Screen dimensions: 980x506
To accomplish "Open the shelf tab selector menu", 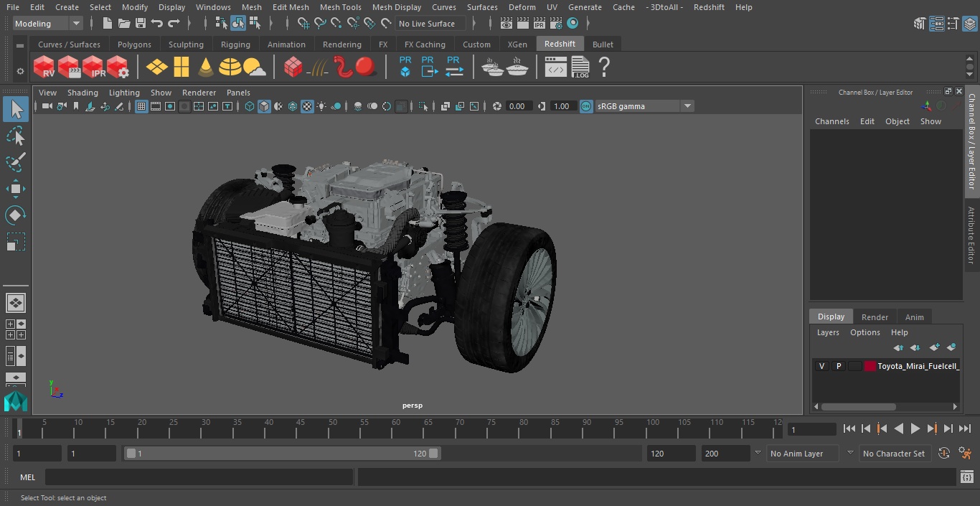I will pyautogui.click(x=20, y=45).
